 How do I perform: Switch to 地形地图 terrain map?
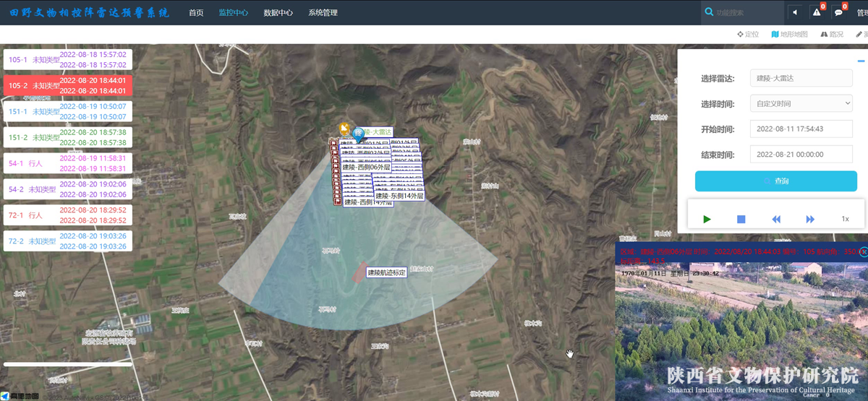point(789,34)
